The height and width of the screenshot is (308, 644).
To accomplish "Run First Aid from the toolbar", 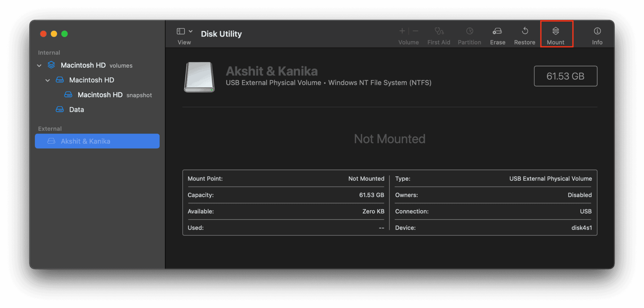I will [439, 31].
